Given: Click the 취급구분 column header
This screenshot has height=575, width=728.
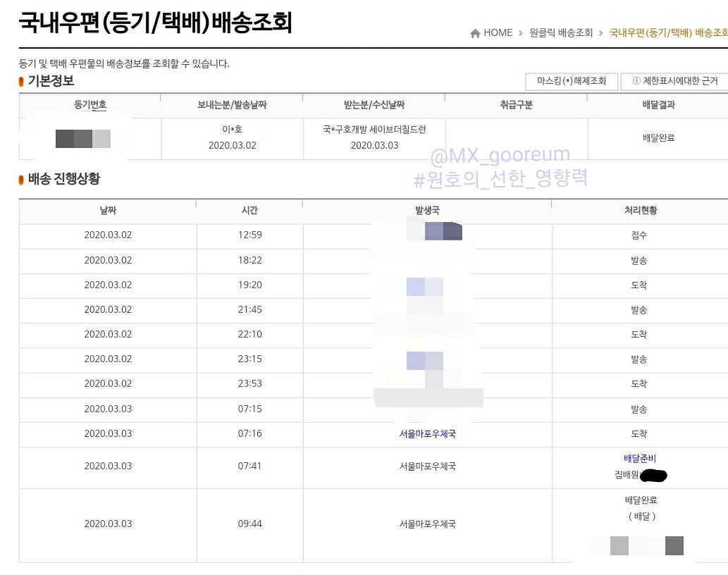Looking at the screenshot, I should tap(517, 105).
